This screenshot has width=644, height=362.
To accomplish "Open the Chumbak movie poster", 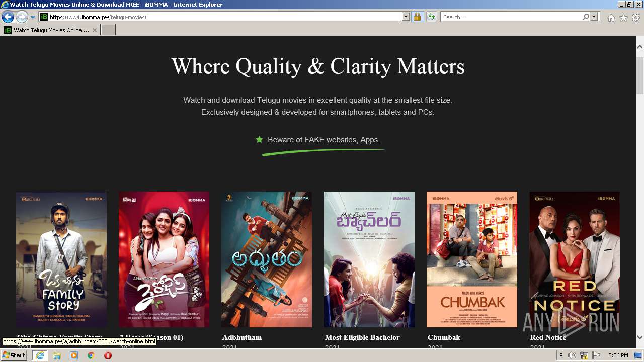I will coord(472,259).
